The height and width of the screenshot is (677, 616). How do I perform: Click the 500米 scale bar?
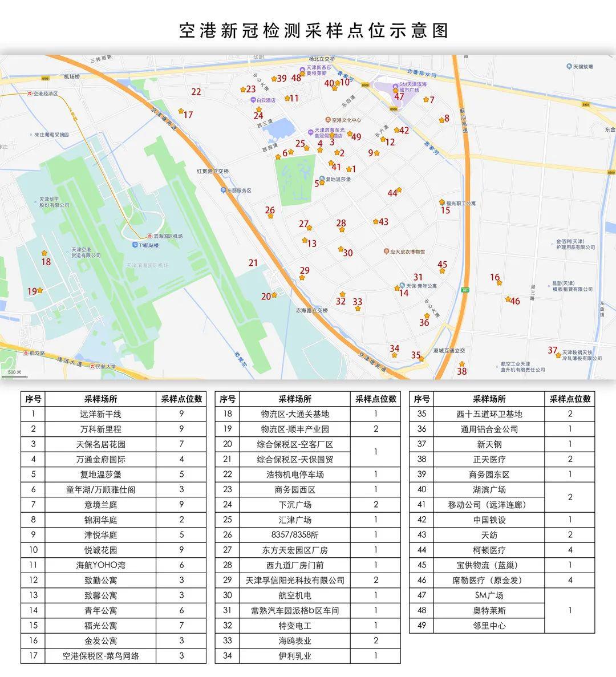coord(14,371)
